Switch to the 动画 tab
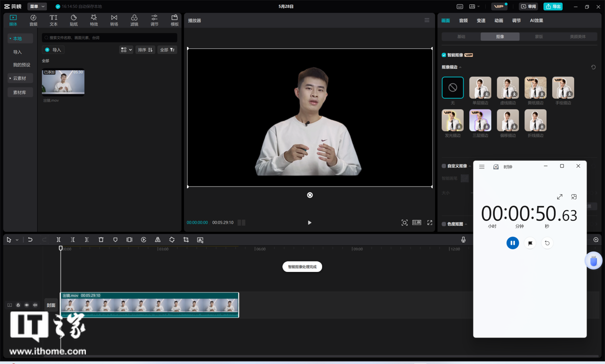 [499, 21]
